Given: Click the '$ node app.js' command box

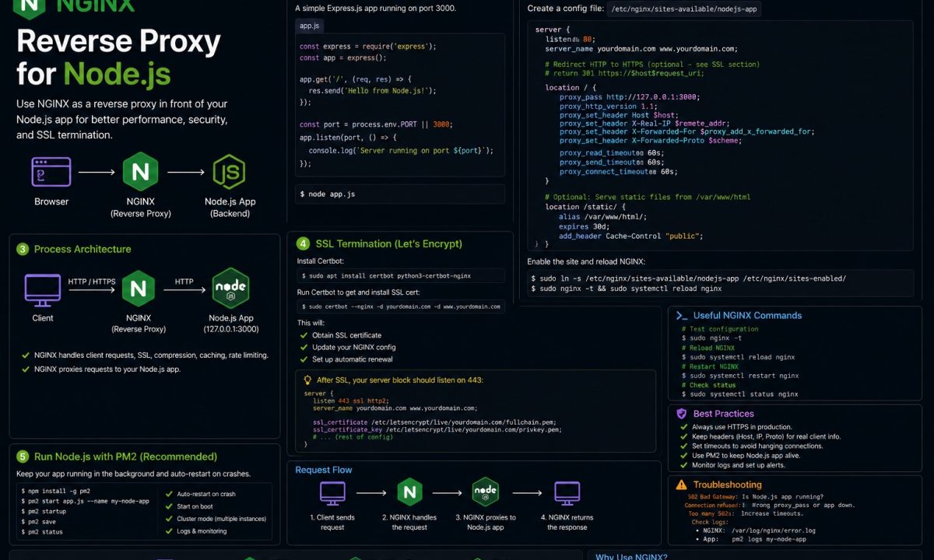Looking at the screenshot, I should coord(399,194).
